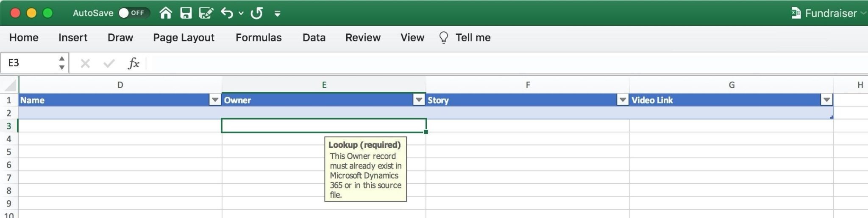Viewport: 868px width, 218px height.
Task: Select row 7 header
Action: click(9, 178)
